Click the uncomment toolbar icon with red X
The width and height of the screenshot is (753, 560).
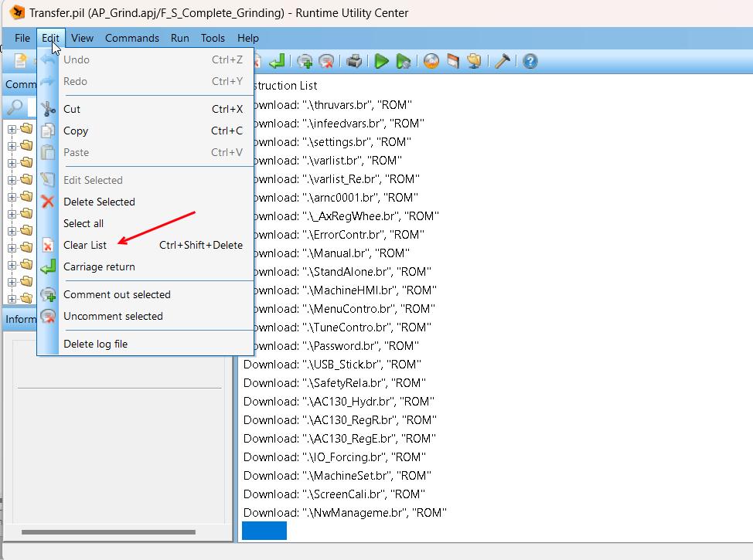[326, 61]
